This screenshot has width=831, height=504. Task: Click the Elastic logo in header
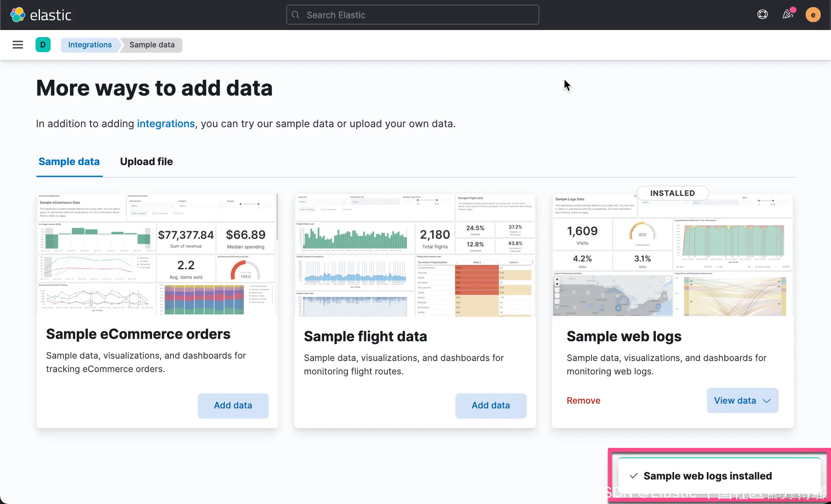pos(41,15)
